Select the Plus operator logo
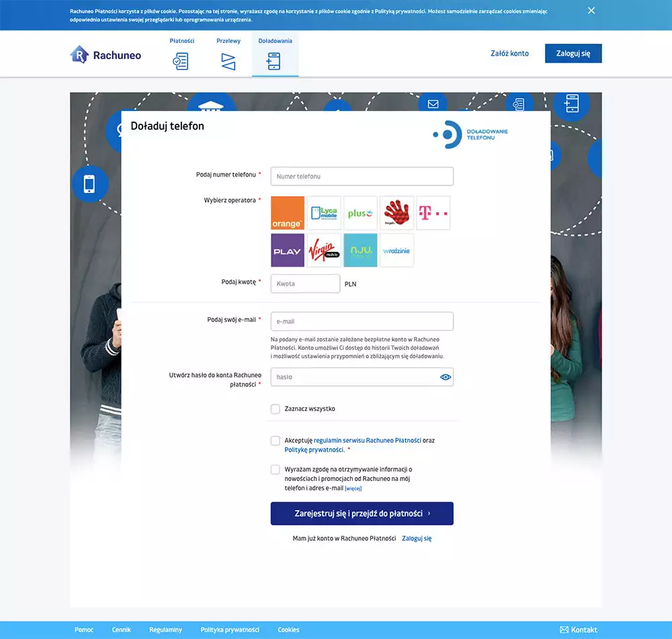The height and width of the screenshot is (639, 672). pos(360,212)
